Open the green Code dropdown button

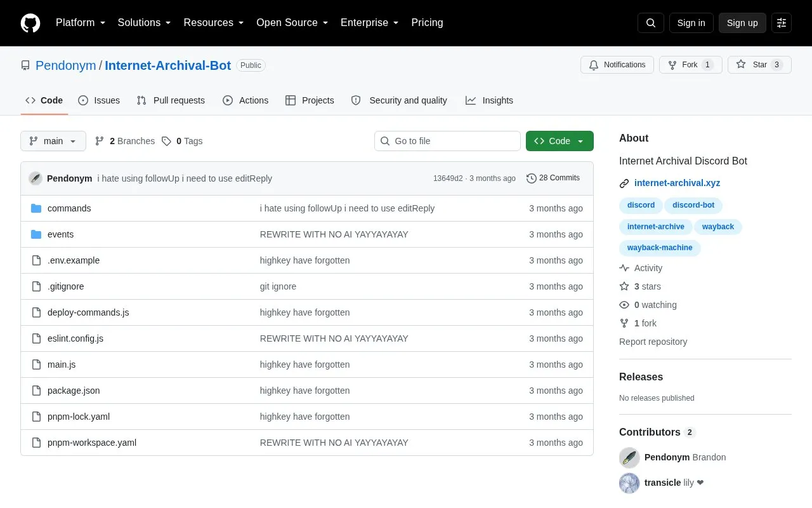click(560, 141)
